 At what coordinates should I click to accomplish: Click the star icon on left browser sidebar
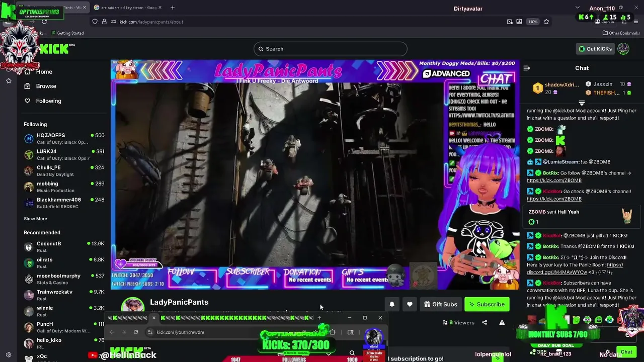coord(9,81)
